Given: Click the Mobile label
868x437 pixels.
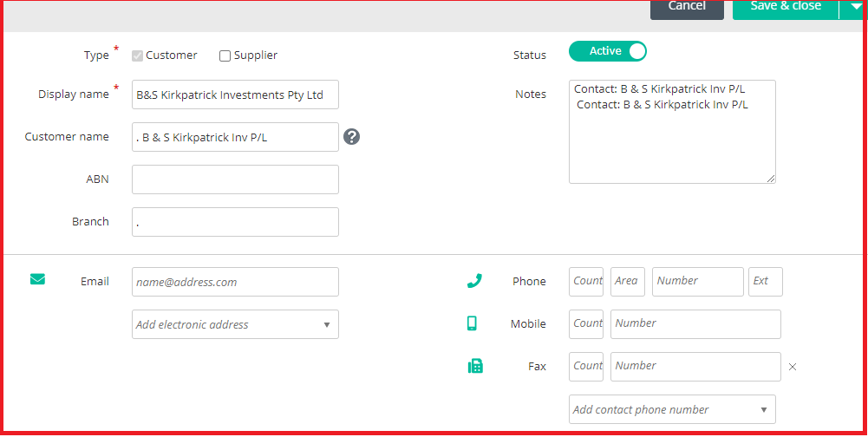Looking at the screenshot, I should coord(528,324).
